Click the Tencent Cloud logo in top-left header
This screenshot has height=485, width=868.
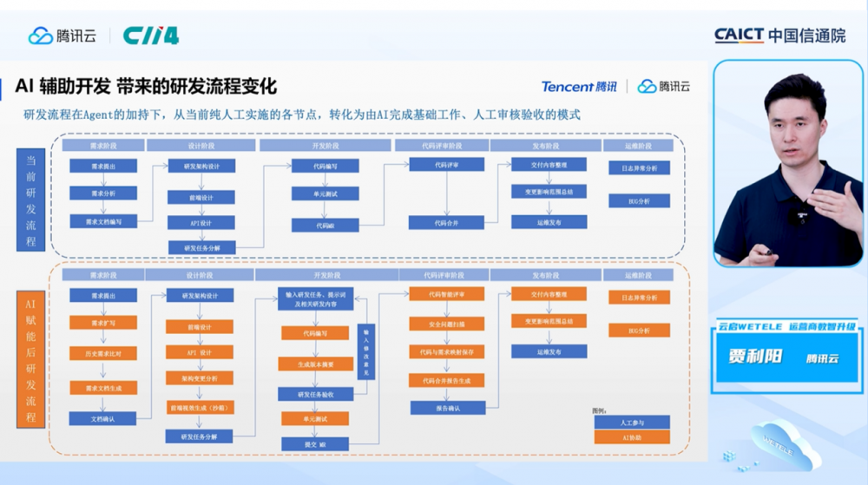[x=62, y=36]
